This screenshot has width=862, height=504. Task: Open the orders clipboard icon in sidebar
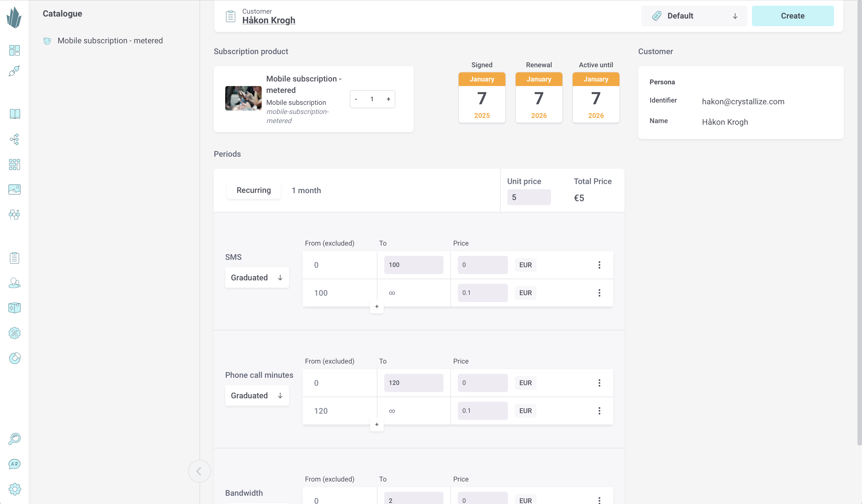[14, 258]
